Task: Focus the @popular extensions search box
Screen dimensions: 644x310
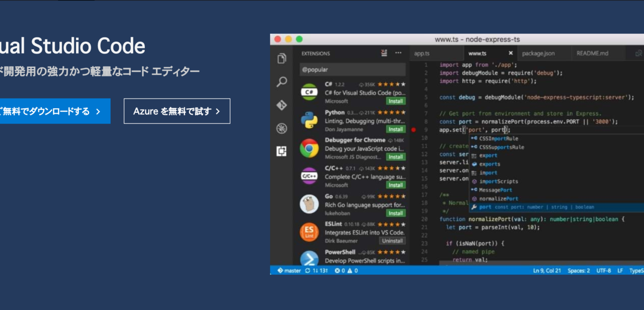Action: click(352, 69)
